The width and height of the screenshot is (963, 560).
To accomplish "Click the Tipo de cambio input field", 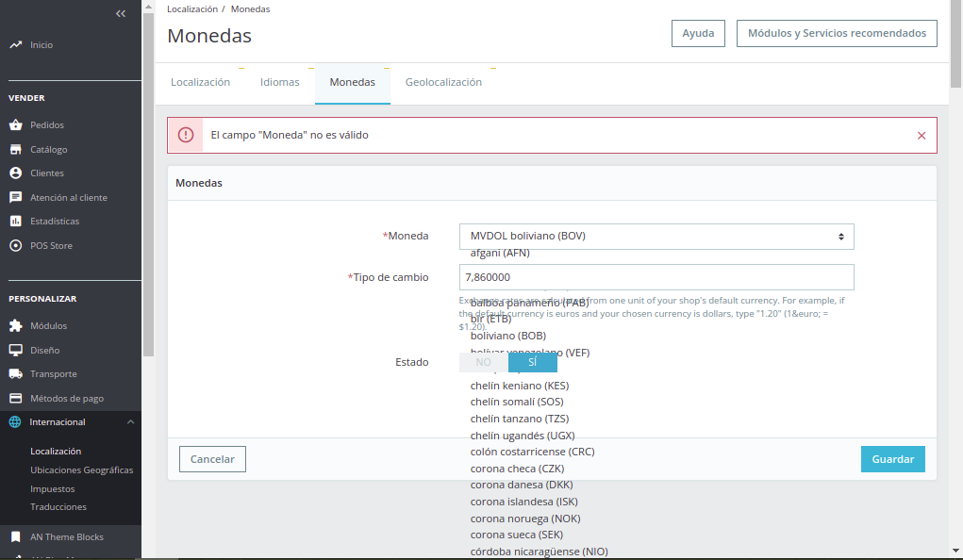I will tap(656, 277).
